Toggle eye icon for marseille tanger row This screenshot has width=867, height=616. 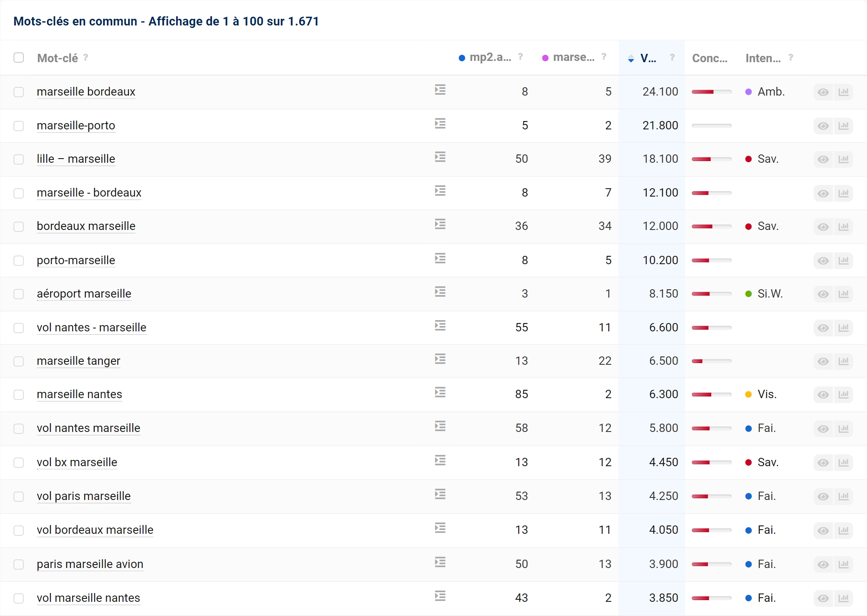823,361
